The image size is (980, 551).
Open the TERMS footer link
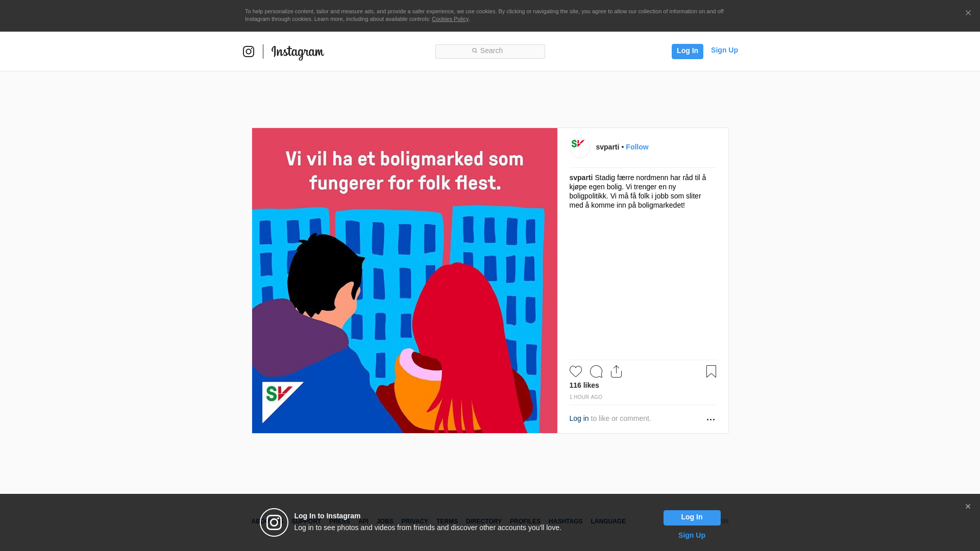(x=447, y=521)
